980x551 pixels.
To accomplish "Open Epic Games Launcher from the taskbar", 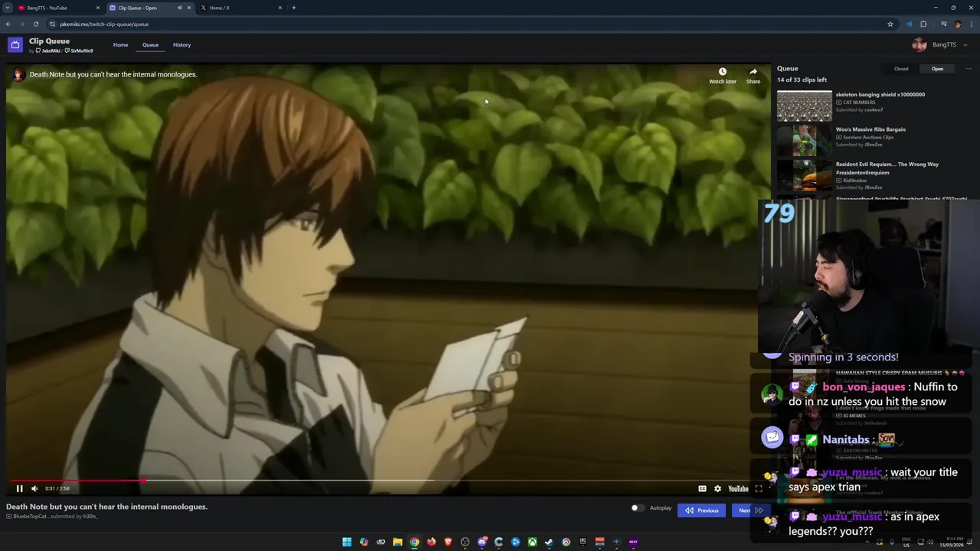I will click(x=583, y=542).
